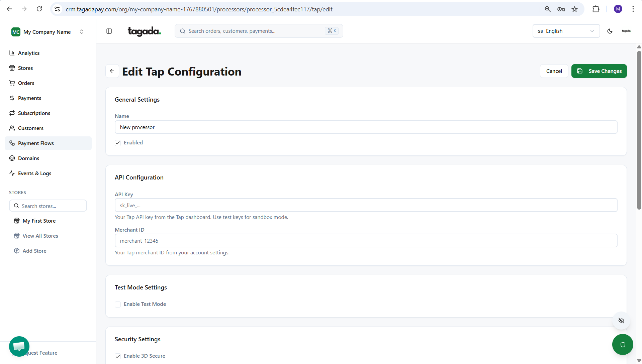Click the tagada logo

(x=144, y=31)
